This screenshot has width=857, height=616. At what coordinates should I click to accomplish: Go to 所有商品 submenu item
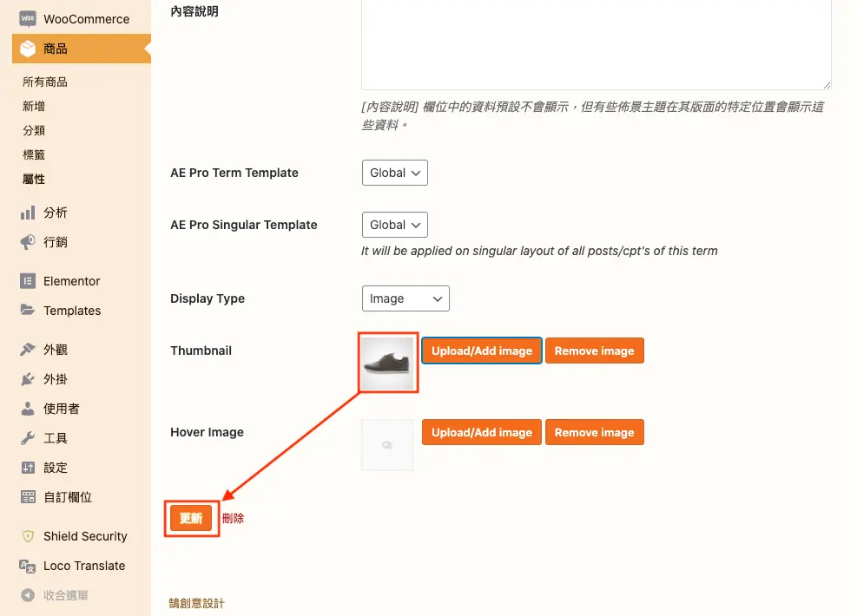pyautogui.click(x=45, y=82)
